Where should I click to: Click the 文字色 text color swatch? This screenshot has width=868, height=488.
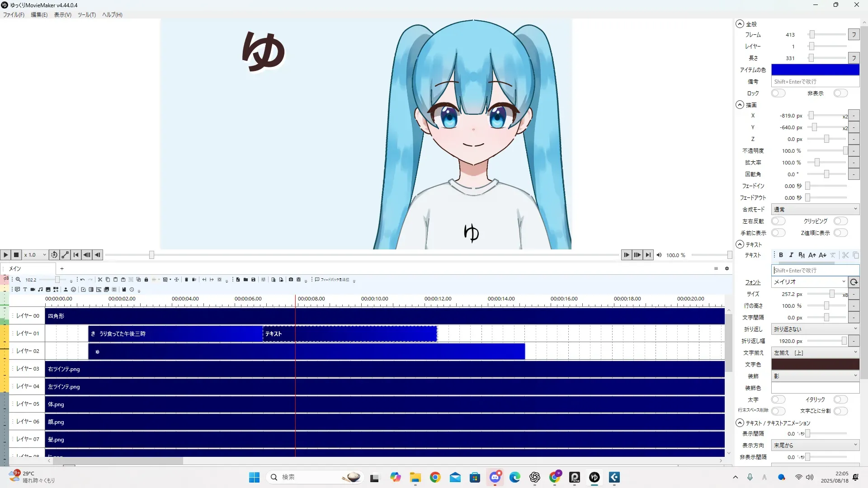click(x=815, y=364)
